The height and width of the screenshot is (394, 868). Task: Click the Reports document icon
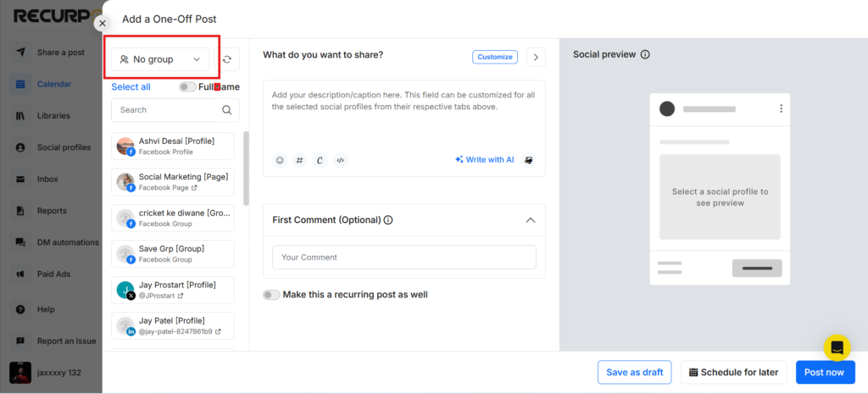(20, 211)
